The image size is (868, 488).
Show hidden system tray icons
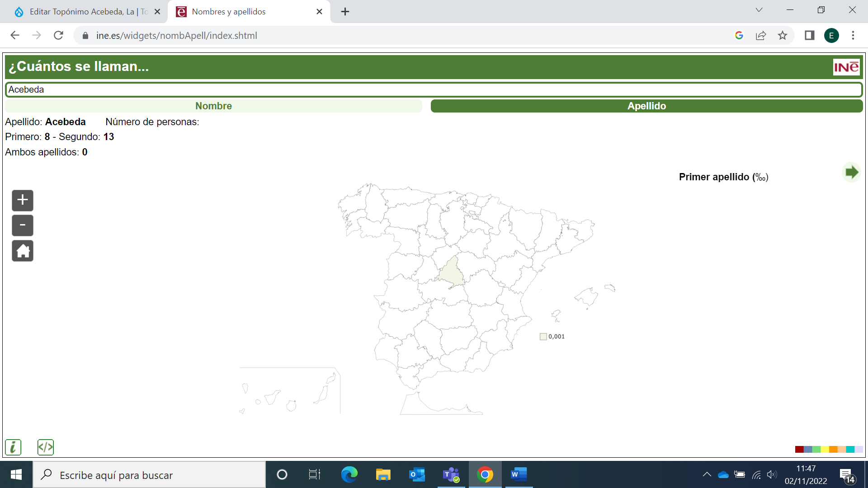point(707,474)
